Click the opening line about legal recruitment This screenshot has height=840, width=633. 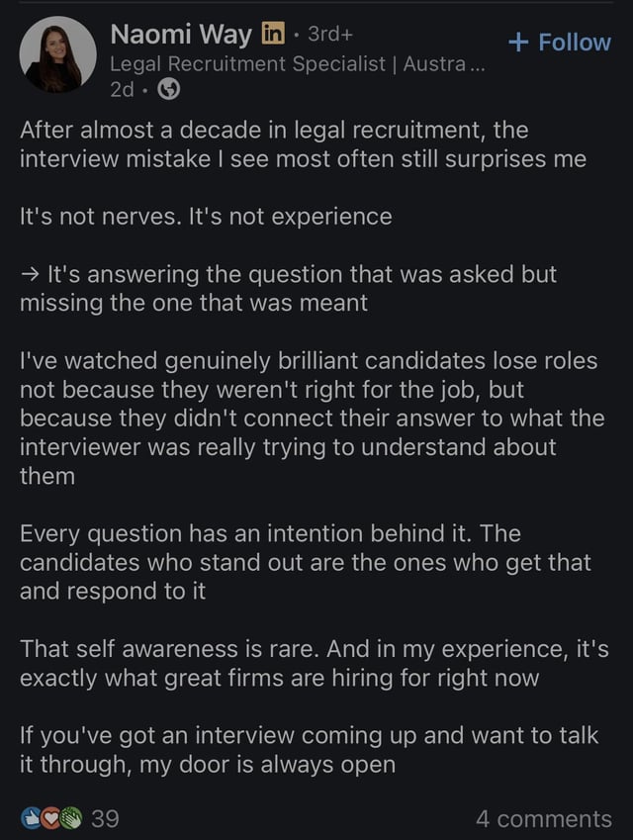point(303,144)
